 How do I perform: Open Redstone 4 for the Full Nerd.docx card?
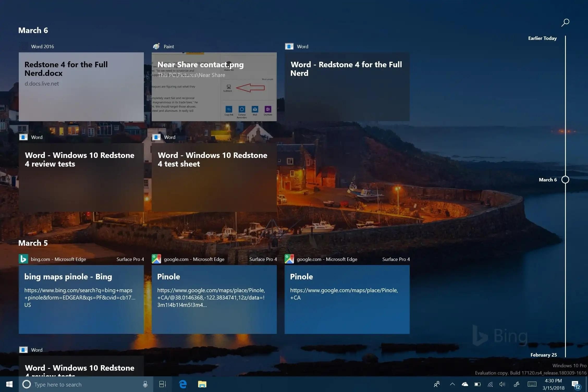pyautogui.click(x=81, y=87)
